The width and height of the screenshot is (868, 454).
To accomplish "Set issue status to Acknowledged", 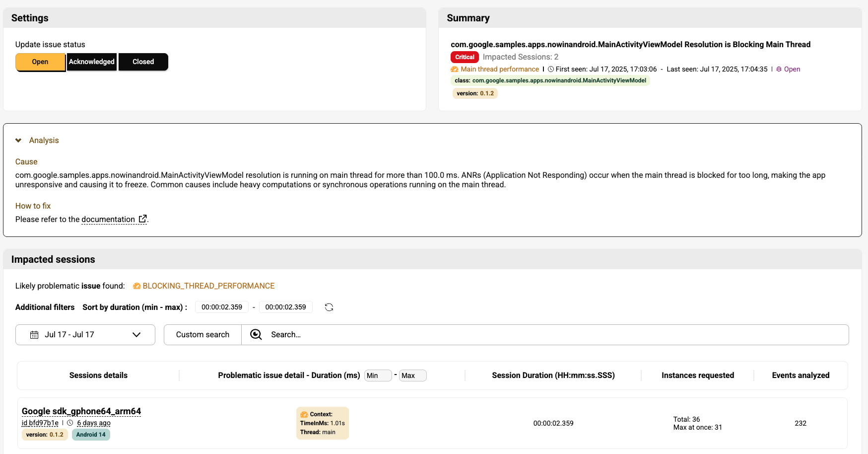I will (92, 62).
